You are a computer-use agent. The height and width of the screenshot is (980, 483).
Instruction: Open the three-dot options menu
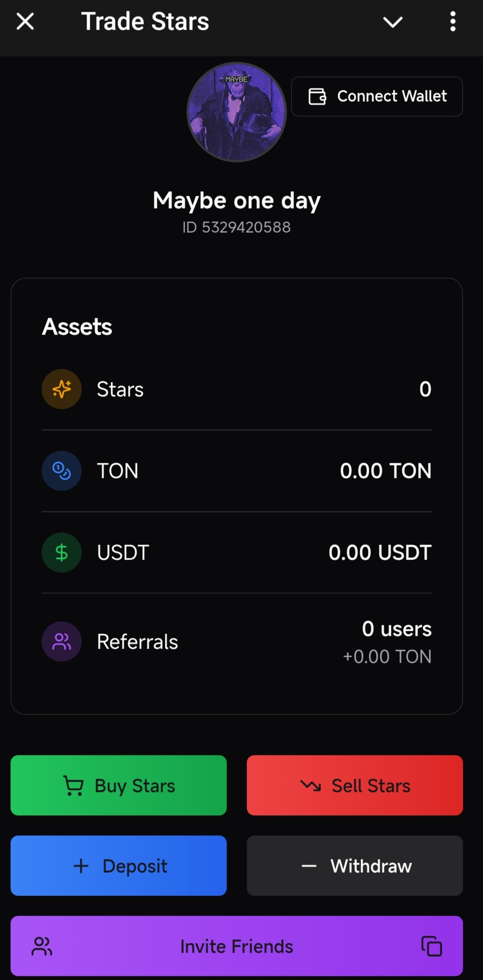coord(452,21)
